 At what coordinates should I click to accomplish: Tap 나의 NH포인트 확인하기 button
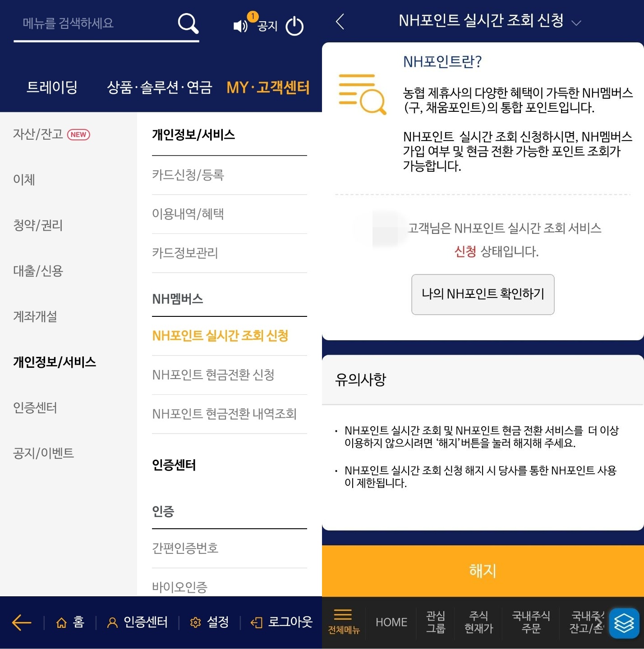pyautogui.click(x=483, y=294)
